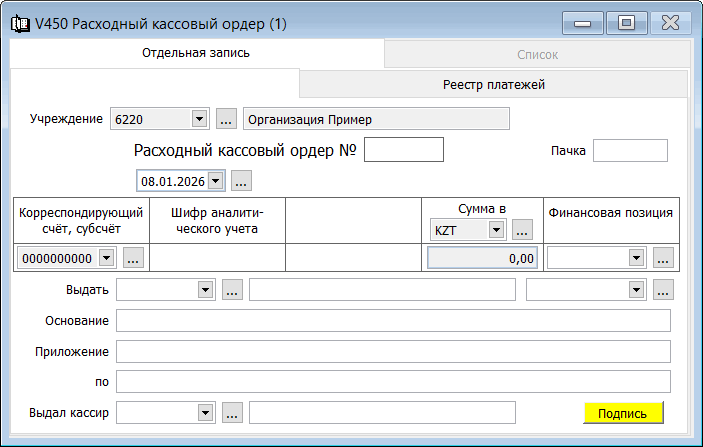Open the date 08.01.2026 dropdown
703x447 pixels.
pyautogui.click(x=216, y=181)
